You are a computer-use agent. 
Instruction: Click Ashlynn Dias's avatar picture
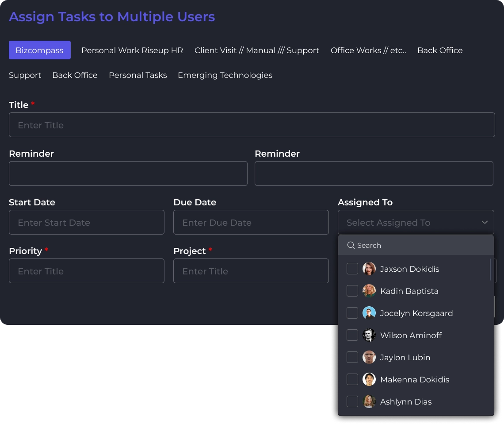point(369,401)
